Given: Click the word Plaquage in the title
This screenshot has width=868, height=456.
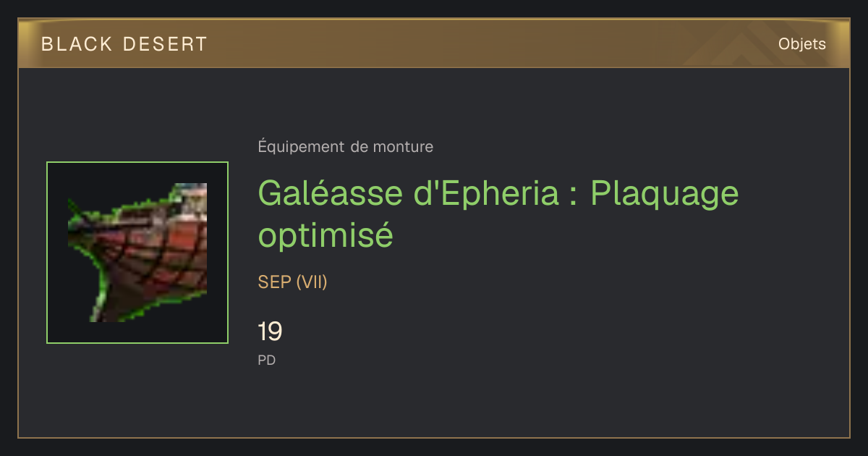Looking at the screenshot, I should 665,195.
